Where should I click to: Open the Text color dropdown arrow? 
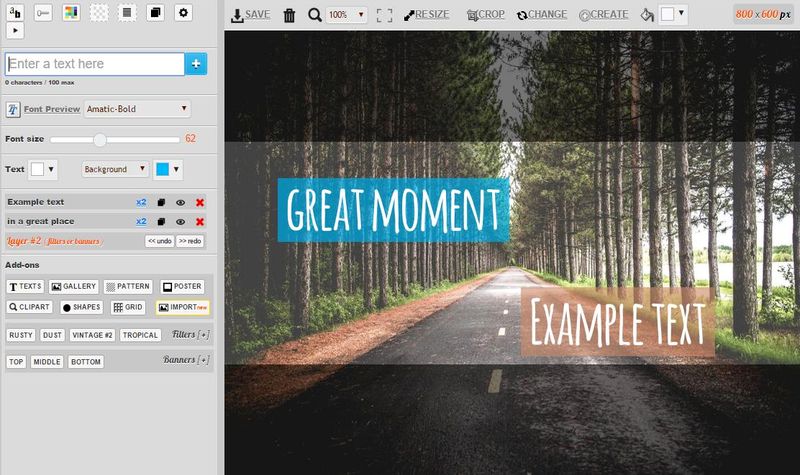(51, 169)
